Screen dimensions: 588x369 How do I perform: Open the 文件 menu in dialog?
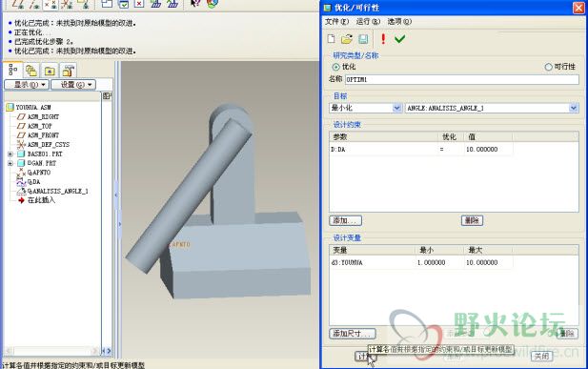336,21
